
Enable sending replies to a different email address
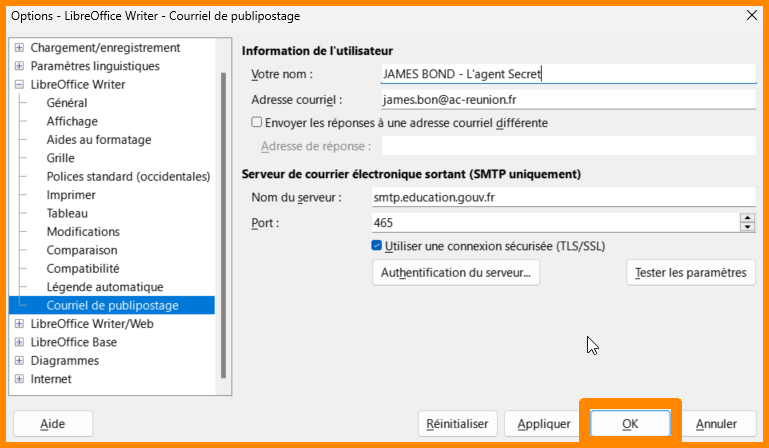click(257, 122)
